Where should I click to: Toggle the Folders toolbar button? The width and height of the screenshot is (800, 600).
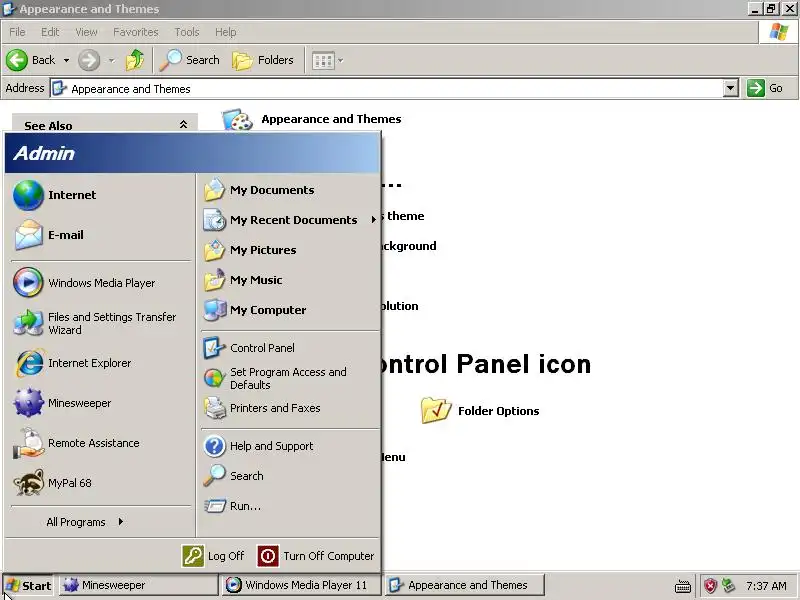[263, 60]
